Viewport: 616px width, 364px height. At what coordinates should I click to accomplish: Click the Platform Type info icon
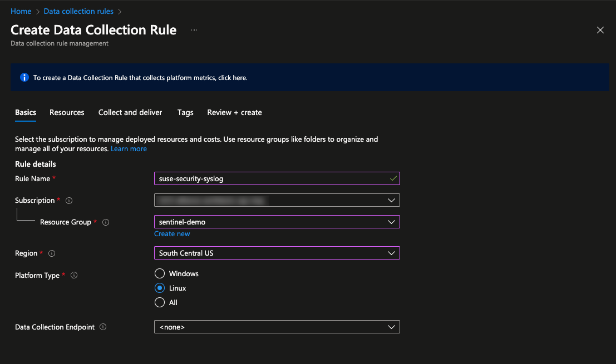pos(73,275)
